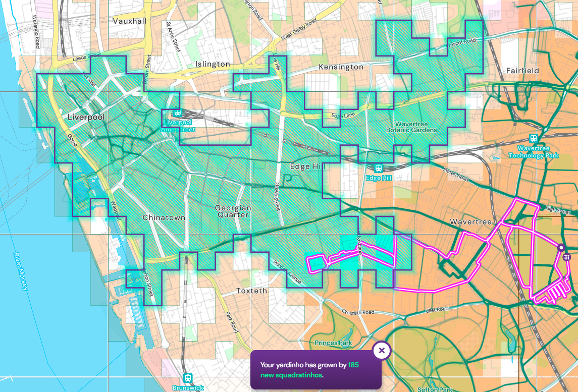Click the Princes Park label

click(333, 343)
